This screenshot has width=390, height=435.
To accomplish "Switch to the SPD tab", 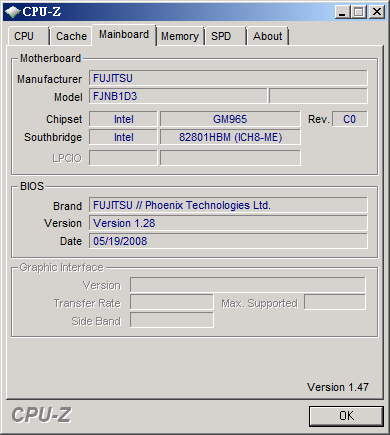I will pos(226,36).
